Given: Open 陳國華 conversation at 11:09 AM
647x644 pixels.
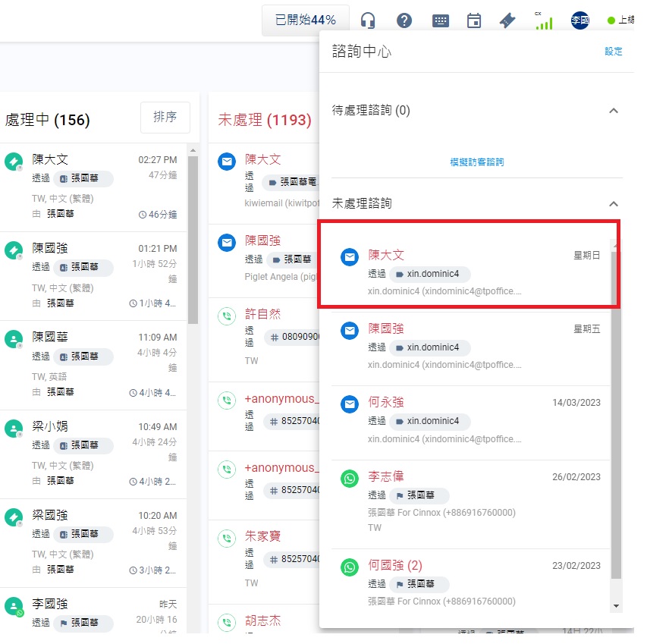Looking at the screenshot, I should tap(93, 365).
